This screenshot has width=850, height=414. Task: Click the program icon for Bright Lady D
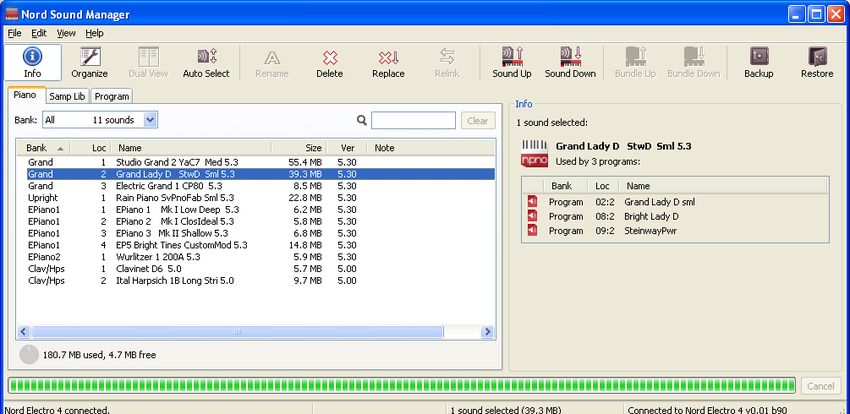532,216
